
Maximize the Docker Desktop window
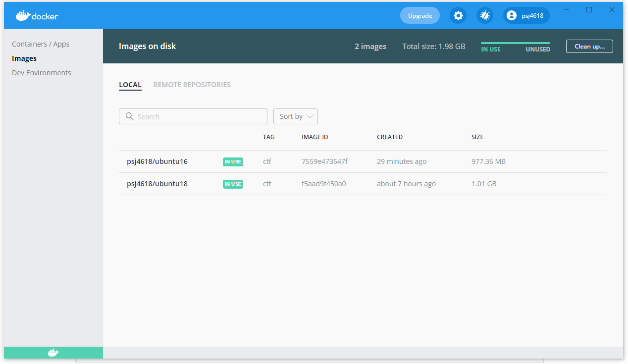coord(589,9)
